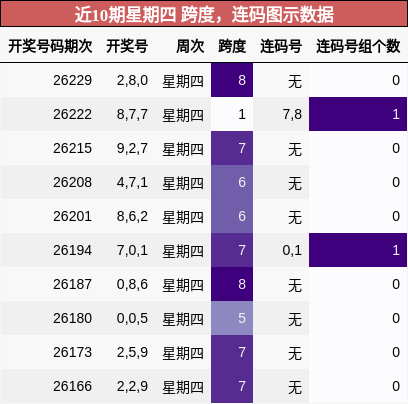Click period number 26187
Screen dimensions: 408x404
point(72,284)
